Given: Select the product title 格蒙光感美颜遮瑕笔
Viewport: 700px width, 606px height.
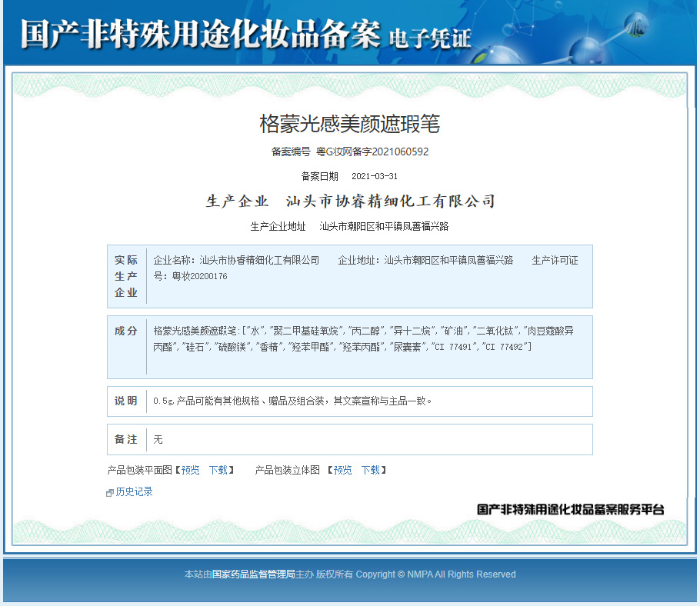Looking at the screenshot, I should pyautogui.click(x=350, y=124).
